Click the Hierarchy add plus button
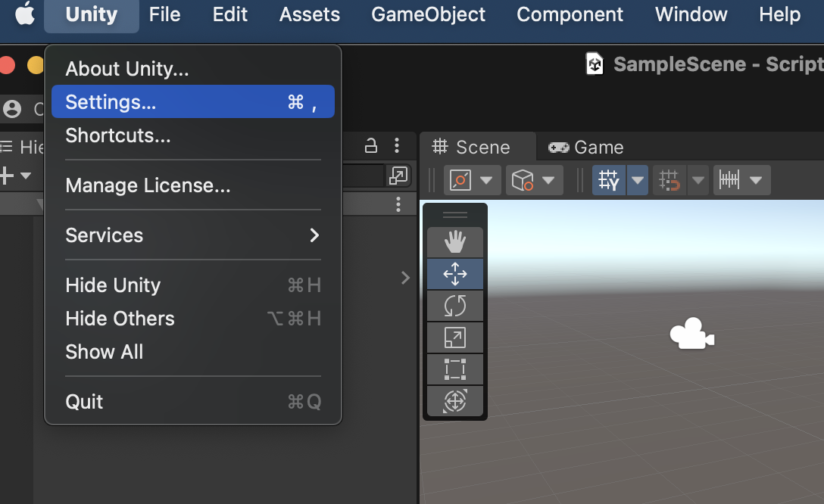The image size is (824, 504). 6,176
